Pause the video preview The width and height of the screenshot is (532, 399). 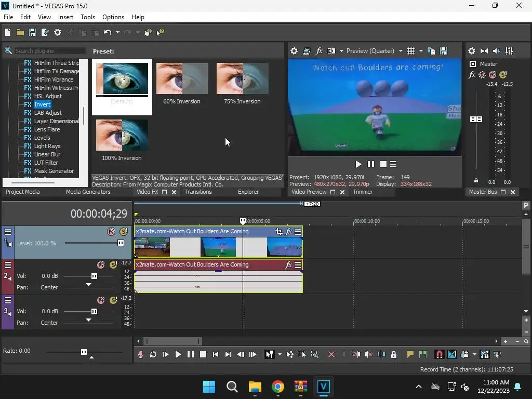[x=371, y=164]
